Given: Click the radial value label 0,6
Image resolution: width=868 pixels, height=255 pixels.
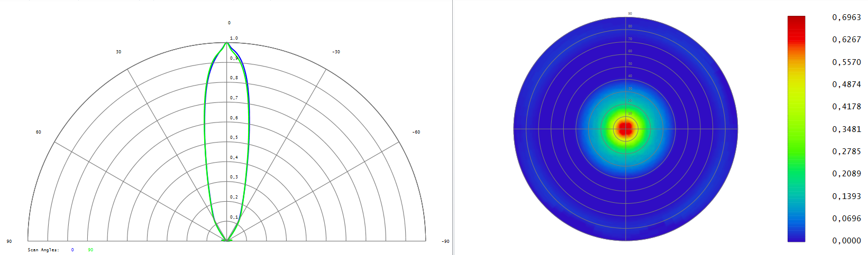Looking at the screenshot, I should (x=234, y=118).
